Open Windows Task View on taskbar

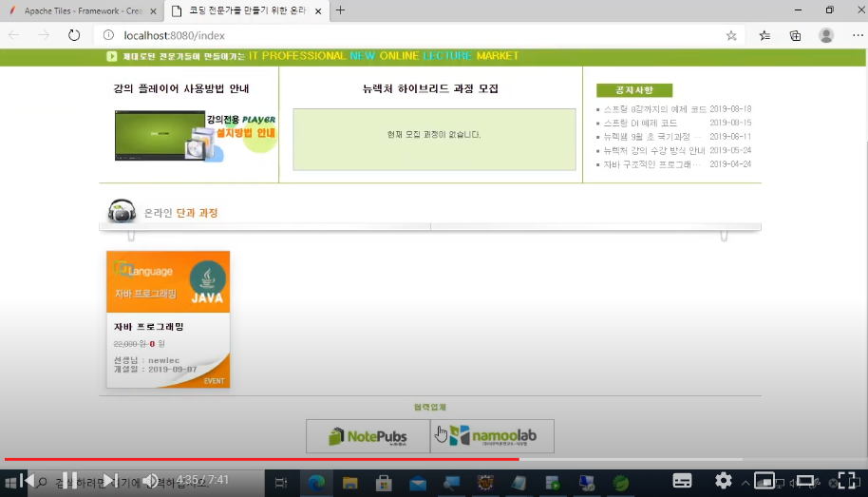pos(281,483)
